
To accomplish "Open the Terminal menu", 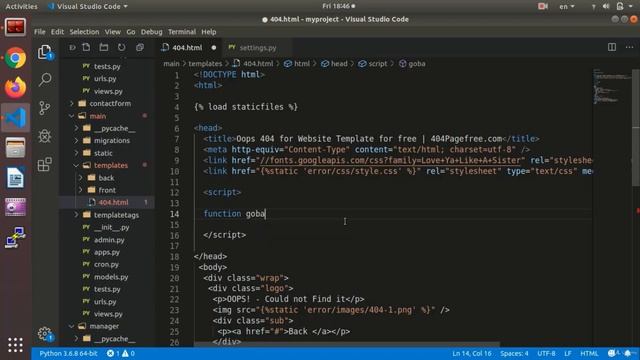I will pyautogui.click(x=182, y=32).
